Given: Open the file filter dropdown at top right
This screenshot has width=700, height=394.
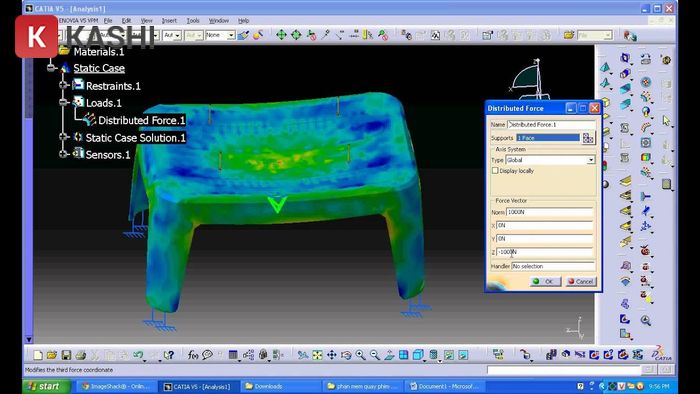Looking at the screenshot, I should pos(608,35).
